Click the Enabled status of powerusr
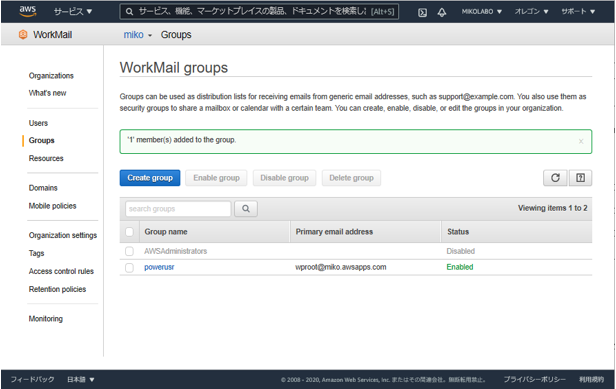This screenshot has width=616, height=389. point(460,267)
